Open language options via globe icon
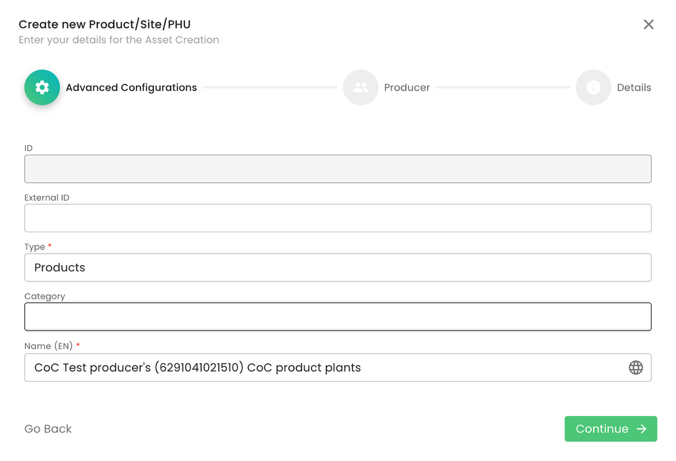The width and height of the screenshot is (676, 461). pyautogui.click(x=635, y=368)
